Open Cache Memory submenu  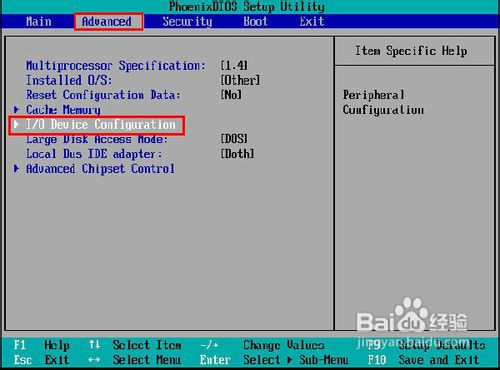click(x=63, y=110)
